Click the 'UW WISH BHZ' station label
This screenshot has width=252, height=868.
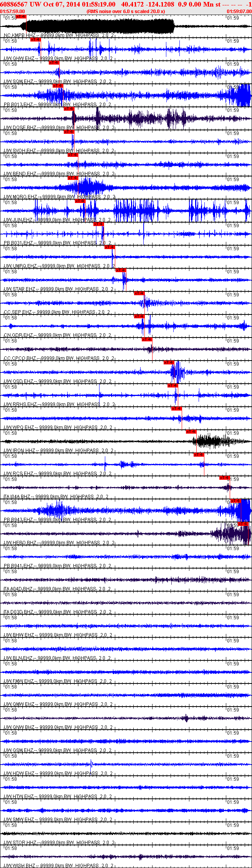coord(19,866)
